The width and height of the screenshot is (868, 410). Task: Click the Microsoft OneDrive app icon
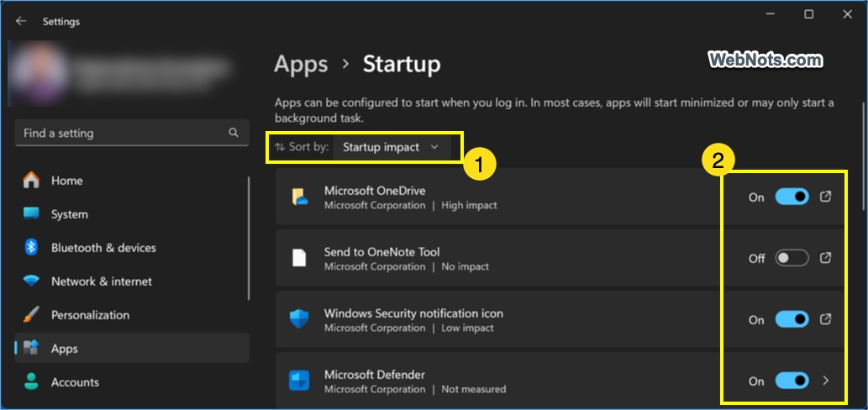point(299,197)
